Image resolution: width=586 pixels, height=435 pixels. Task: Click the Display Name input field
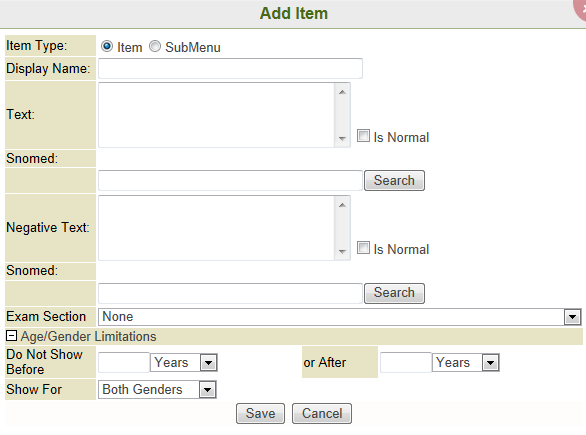230,68
